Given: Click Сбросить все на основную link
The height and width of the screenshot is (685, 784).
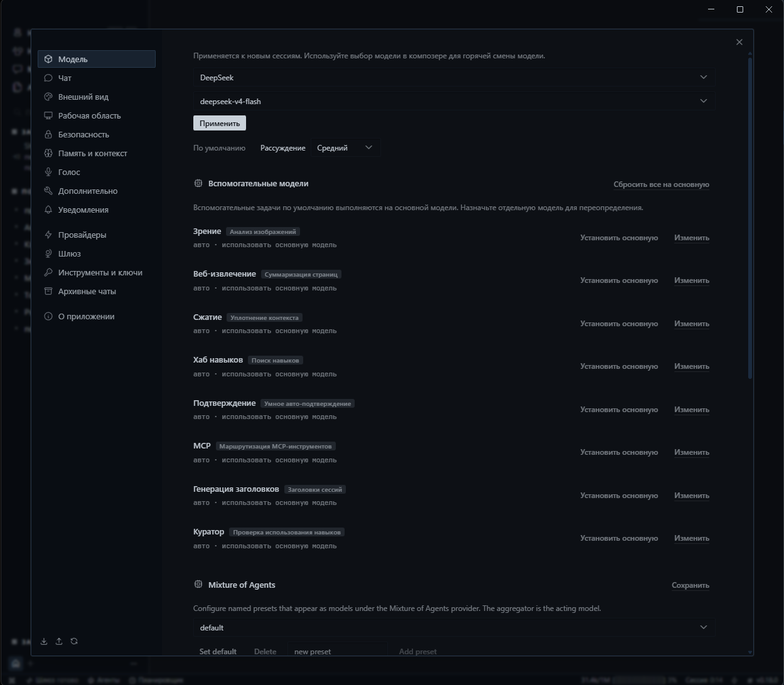Looking at the screenshot, I should click(x=661, y=184).
